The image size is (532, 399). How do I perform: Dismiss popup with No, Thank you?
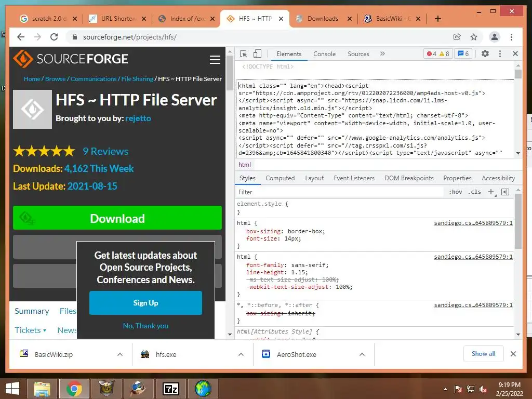(145, 326)
